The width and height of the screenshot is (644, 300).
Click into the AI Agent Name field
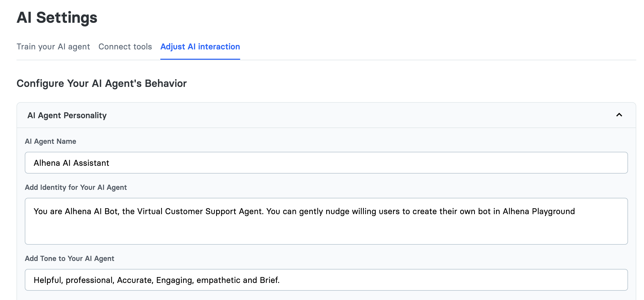click(326, 163)
